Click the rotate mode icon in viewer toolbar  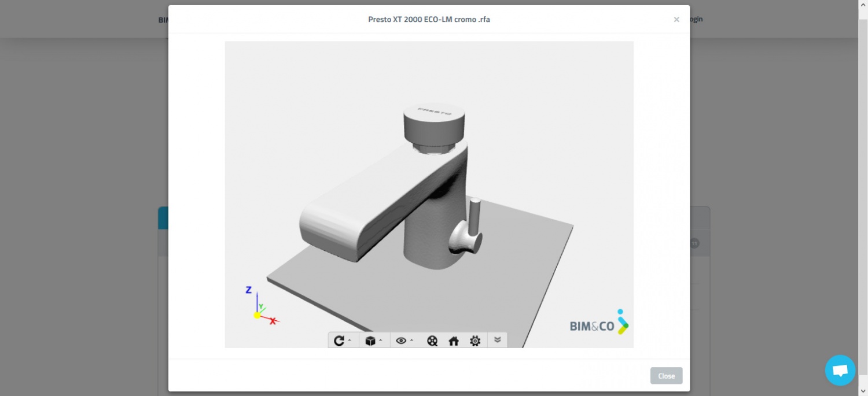pos(339,341)
